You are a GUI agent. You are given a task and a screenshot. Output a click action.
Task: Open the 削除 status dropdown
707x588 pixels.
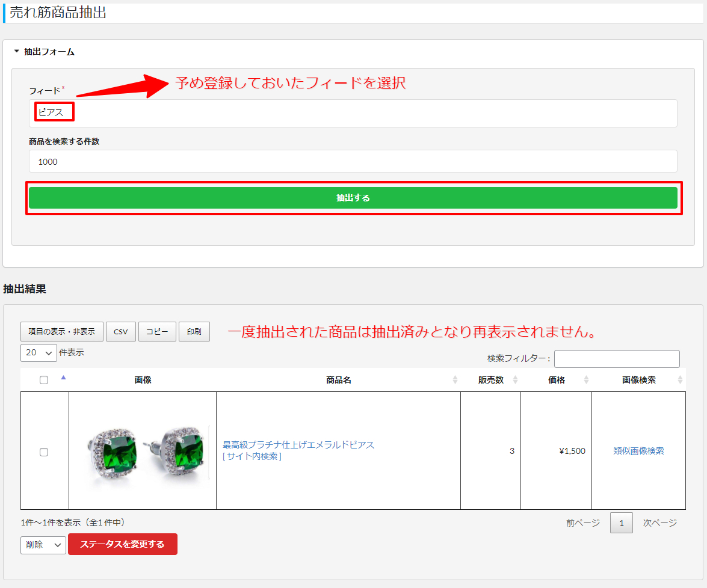pos(43,545)
